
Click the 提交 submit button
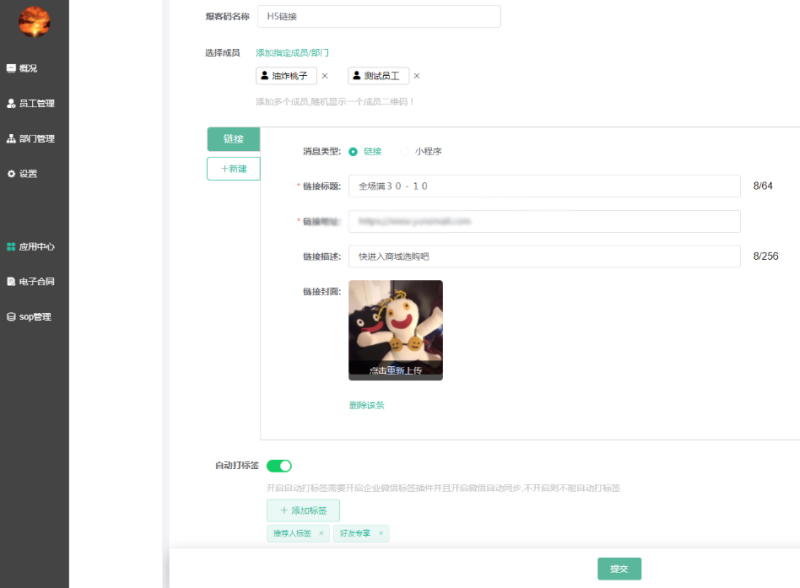point(619,567)
